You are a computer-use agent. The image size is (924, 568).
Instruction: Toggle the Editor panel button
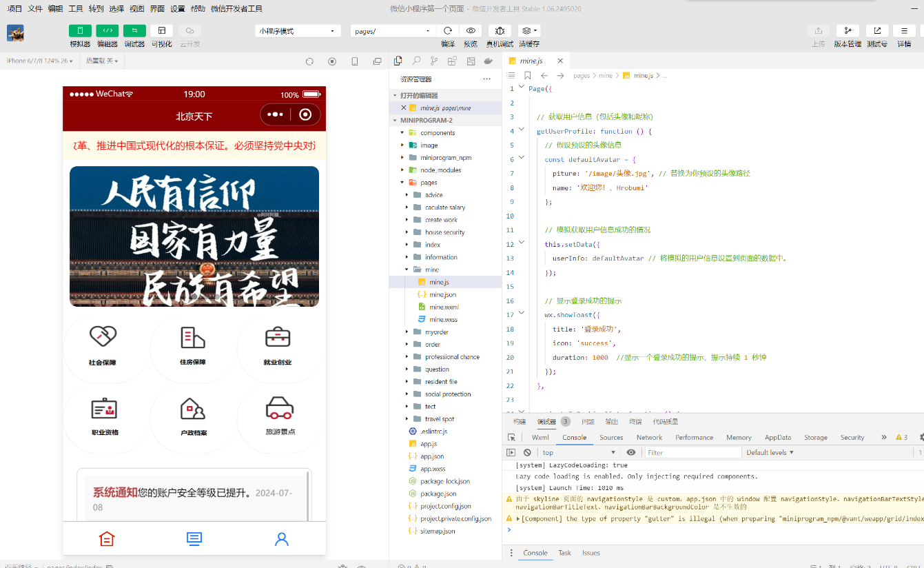coord(107,31)
